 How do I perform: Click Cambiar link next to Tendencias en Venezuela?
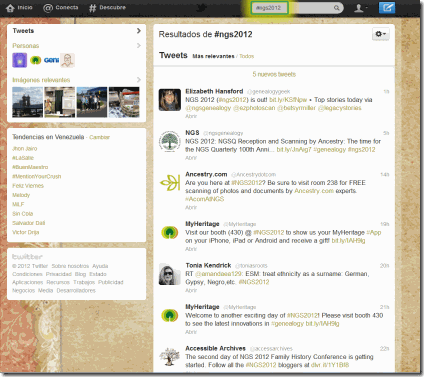tap(99, 137)
